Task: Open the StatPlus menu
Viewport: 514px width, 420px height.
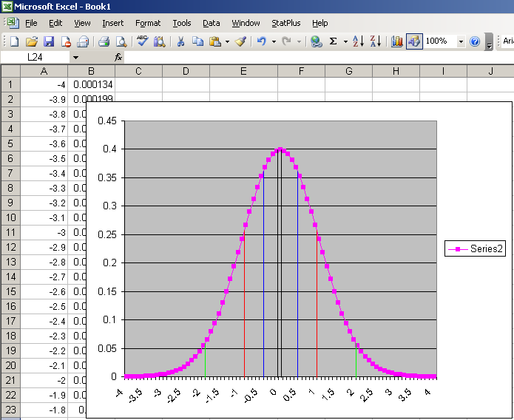Action: [286, 23]
